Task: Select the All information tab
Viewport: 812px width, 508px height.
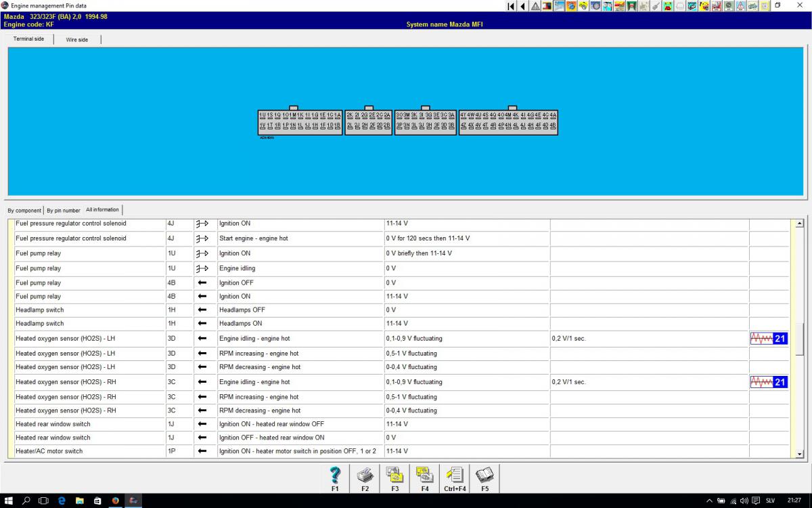Action: click(103, 210)
